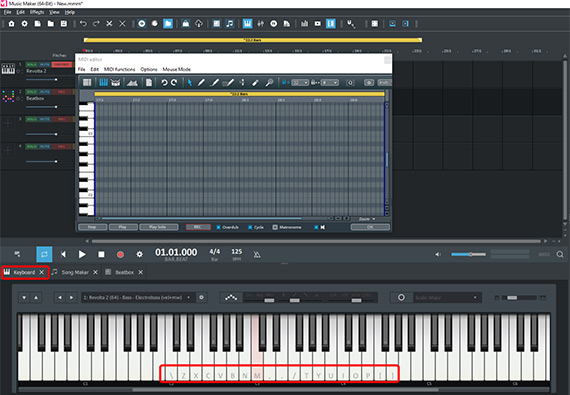Open the music note icon in toolbar

pyautogui.click(x=230, y=24)
